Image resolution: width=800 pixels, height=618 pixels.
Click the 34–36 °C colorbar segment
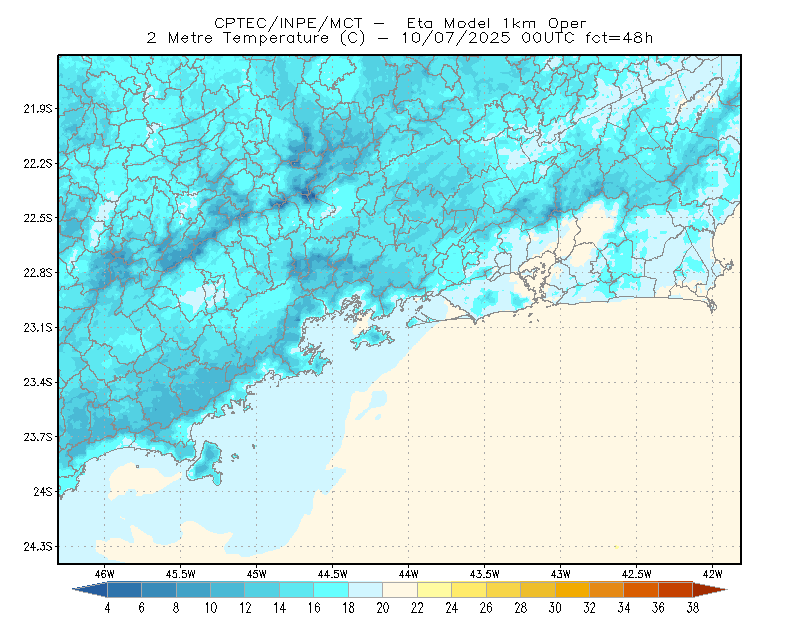point(641,589)
